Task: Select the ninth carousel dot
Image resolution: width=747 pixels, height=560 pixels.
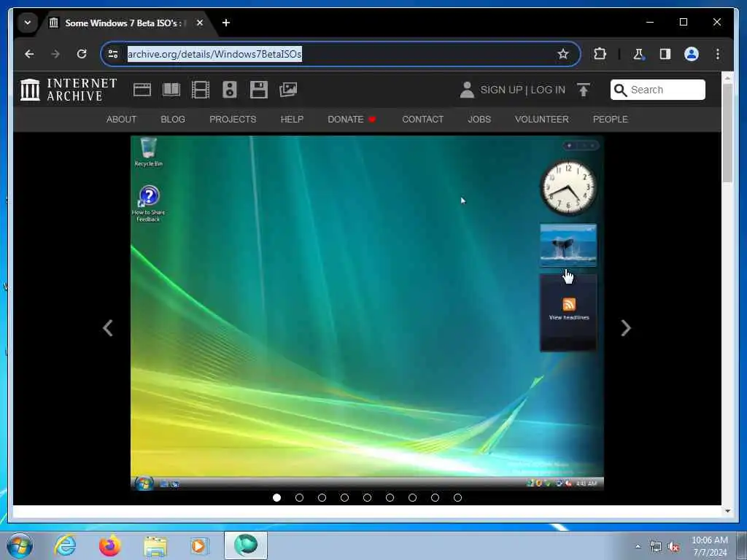Action: tap(458, 497)
